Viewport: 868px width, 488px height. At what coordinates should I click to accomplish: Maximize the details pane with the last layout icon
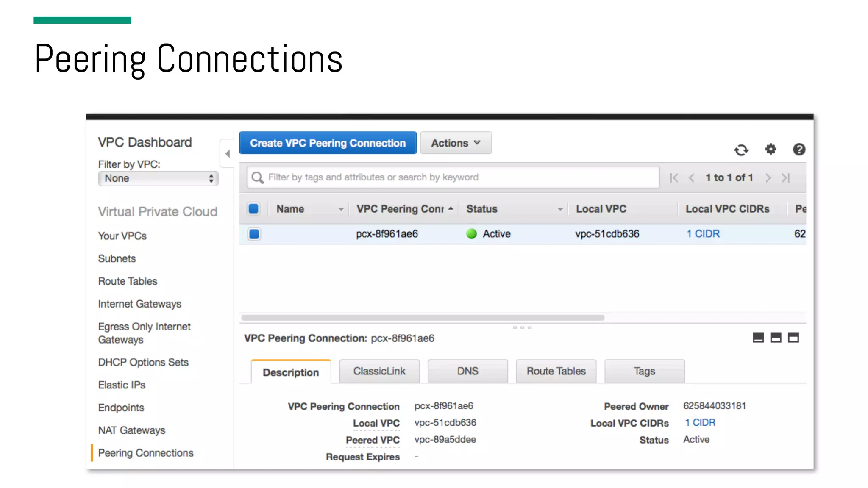[x=793, y=338]
